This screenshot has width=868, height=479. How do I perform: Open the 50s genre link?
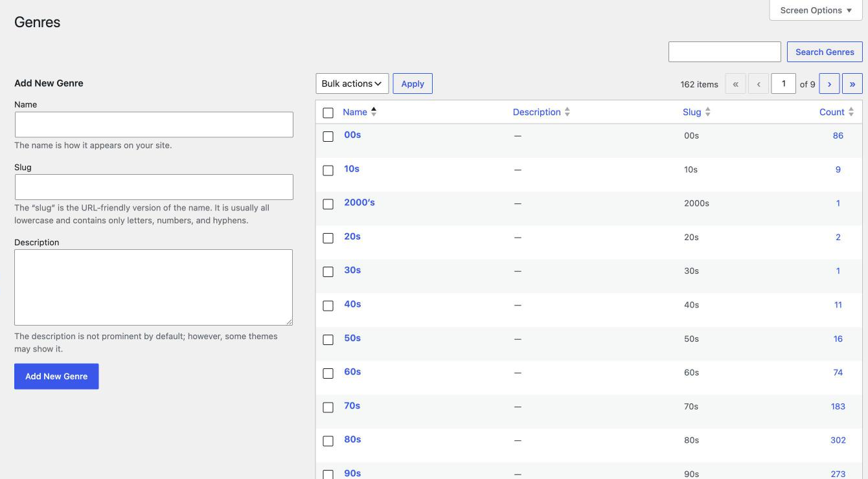[352, 338]
